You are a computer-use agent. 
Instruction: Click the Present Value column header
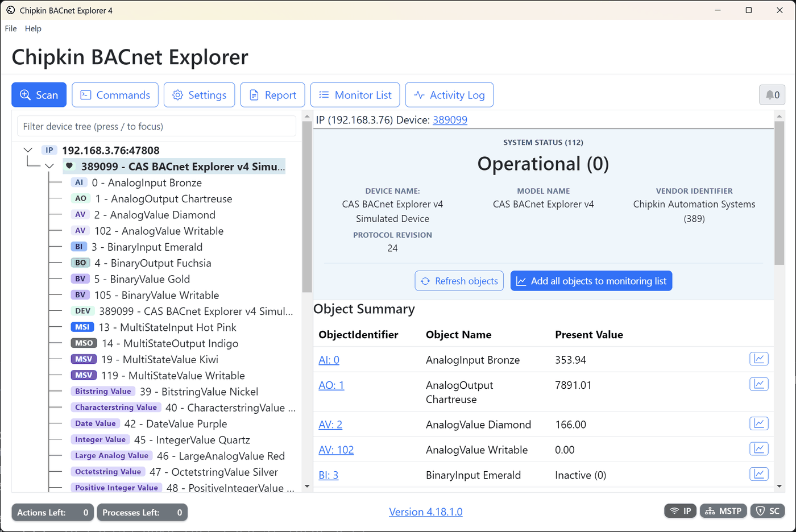click(588, 335)
